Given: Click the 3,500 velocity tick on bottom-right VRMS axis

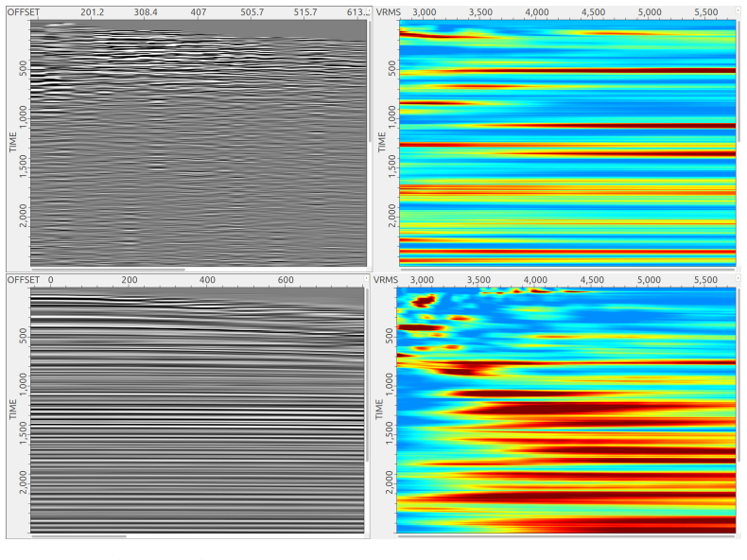Looking at the screenshot, I should pyautogui.click(x=478, y=280).
